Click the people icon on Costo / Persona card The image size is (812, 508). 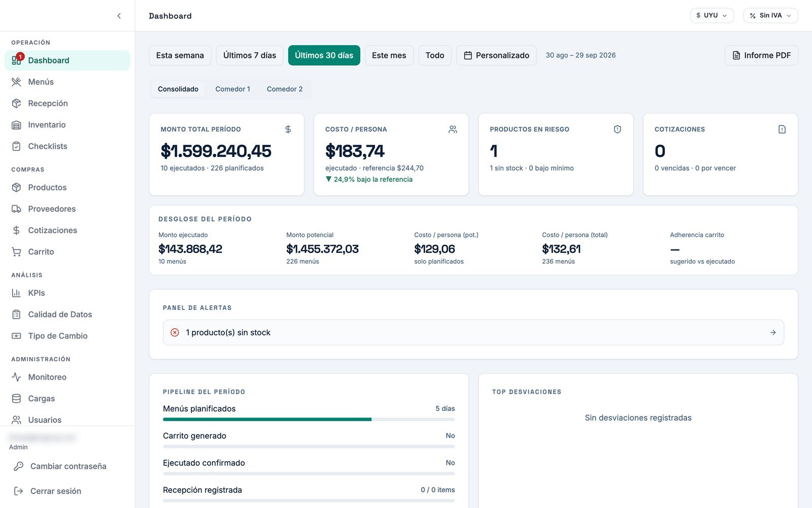[x=453, y=130]
